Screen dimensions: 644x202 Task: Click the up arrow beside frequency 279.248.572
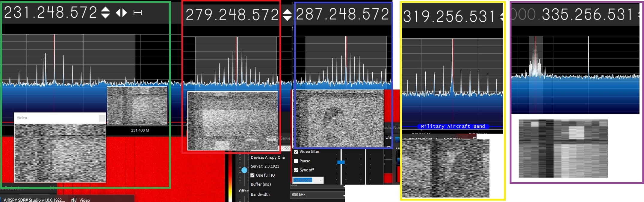287,12
